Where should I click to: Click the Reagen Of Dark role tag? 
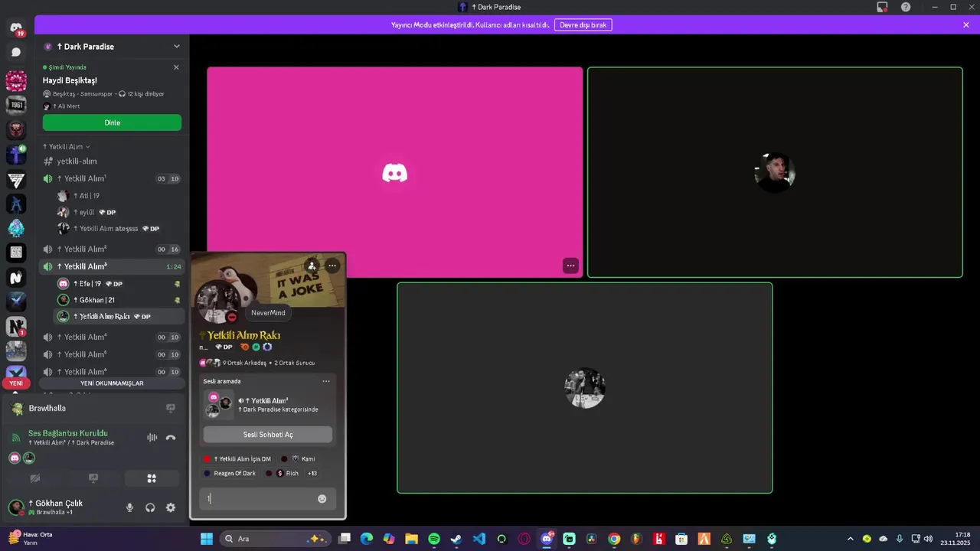click(x=230, y=474)
